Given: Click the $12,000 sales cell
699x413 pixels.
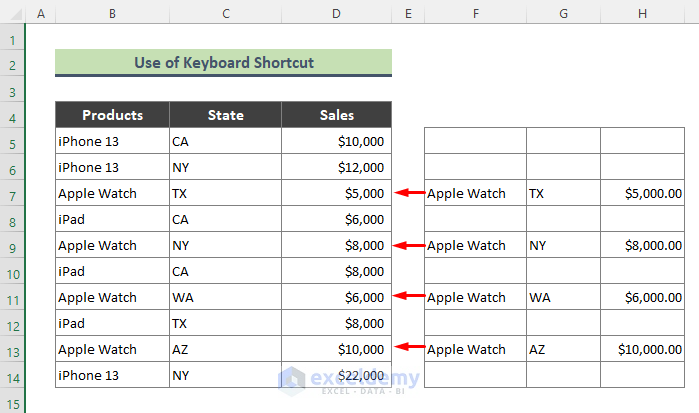Looking at the screenshot, I should point(336,167).
